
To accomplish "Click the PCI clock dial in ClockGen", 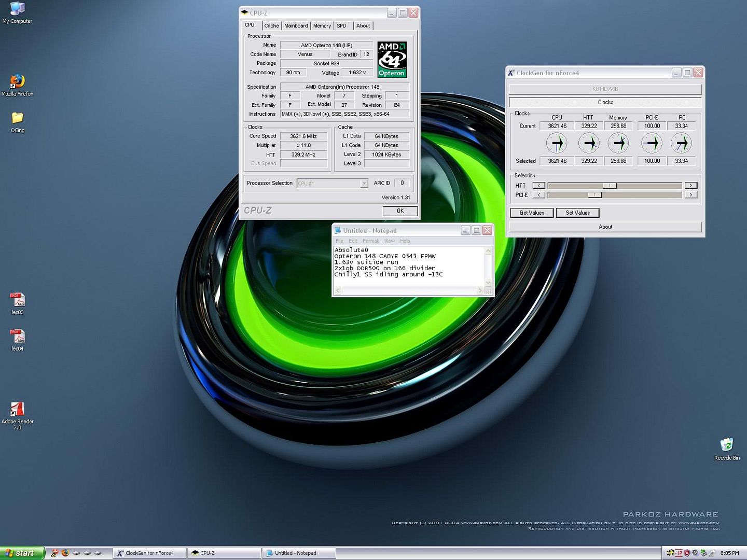I will 682,143.
